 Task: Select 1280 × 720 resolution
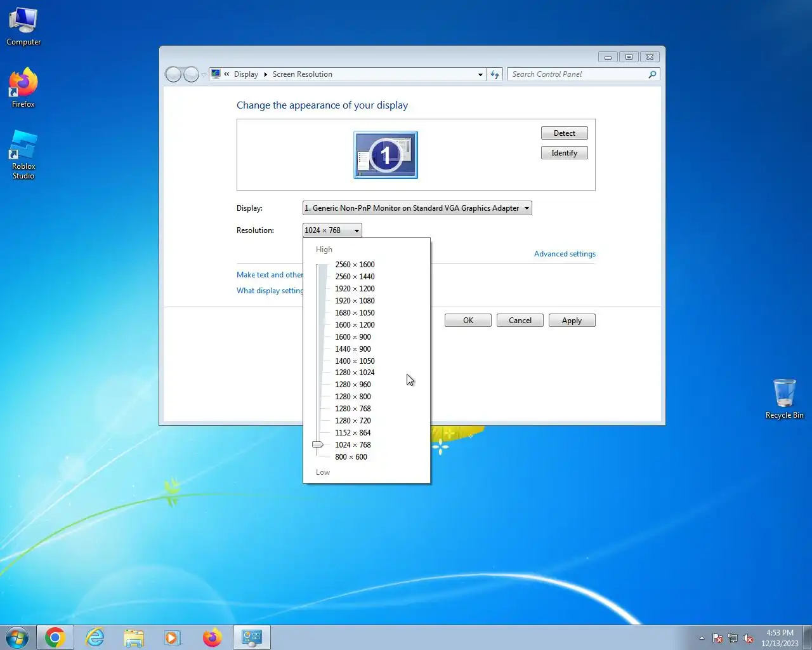tap(353, 421)
